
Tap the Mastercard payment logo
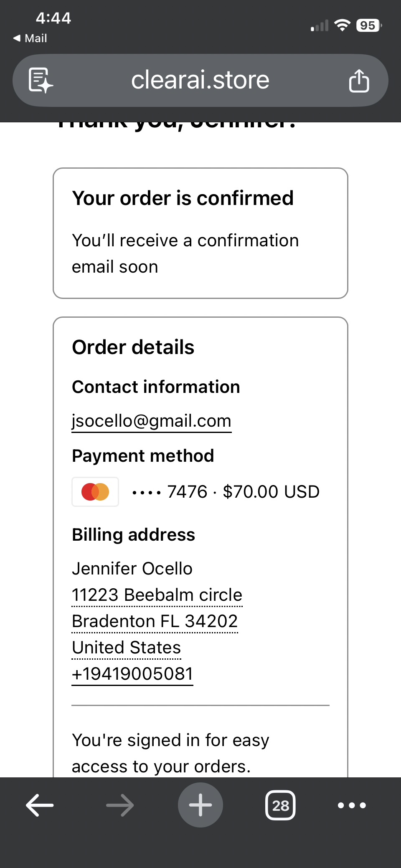tap(95, 492)
